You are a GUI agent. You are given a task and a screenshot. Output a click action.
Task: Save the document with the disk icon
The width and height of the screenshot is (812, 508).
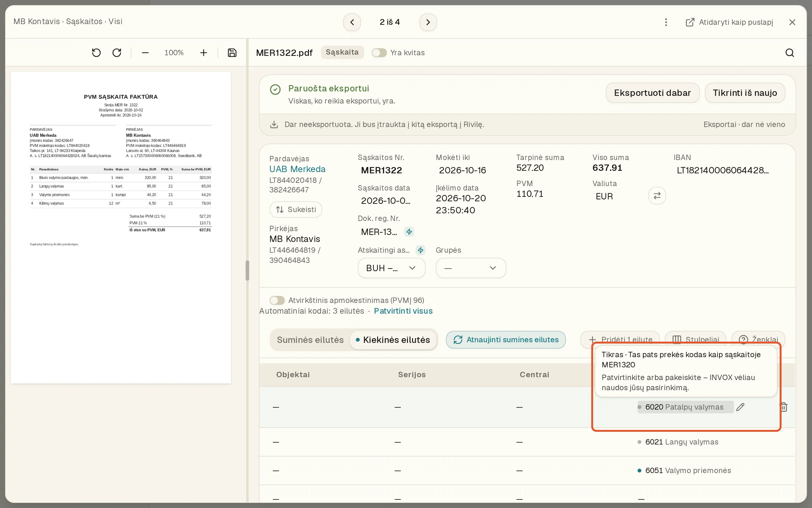point(232,53)
